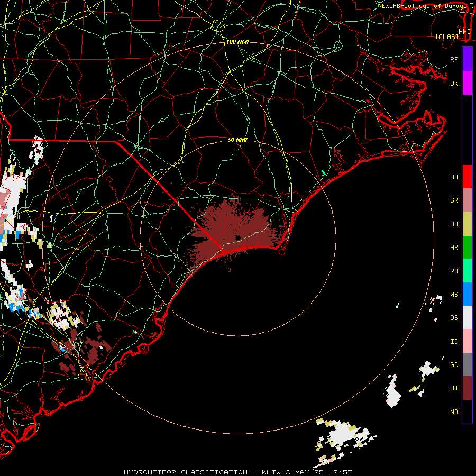
Task: Select the gray GC legend swatch
Action: 467,364
